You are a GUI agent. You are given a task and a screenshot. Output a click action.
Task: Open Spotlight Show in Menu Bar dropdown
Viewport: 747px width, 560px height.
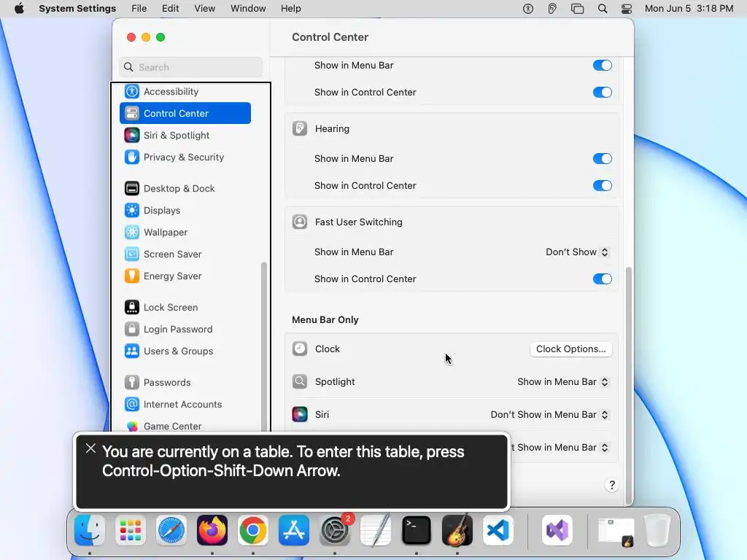point(563,382)
